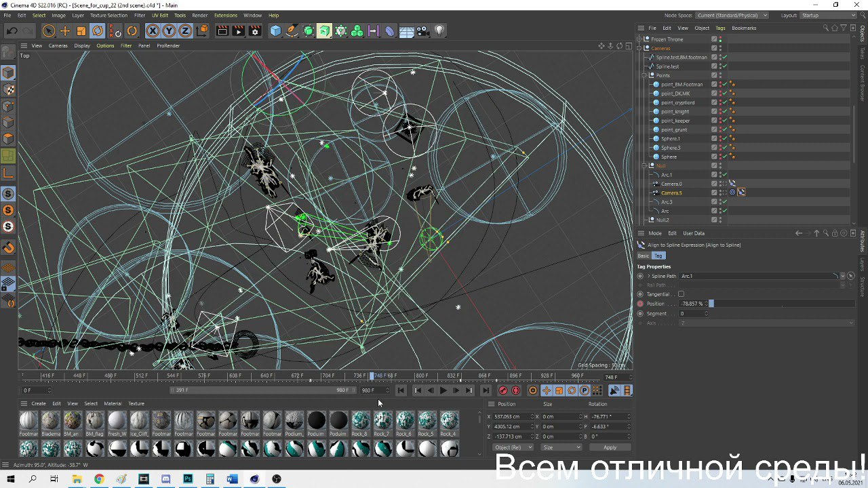Activate the Rotate tool
The image size is (868, 488).
(x=98, y=30)
